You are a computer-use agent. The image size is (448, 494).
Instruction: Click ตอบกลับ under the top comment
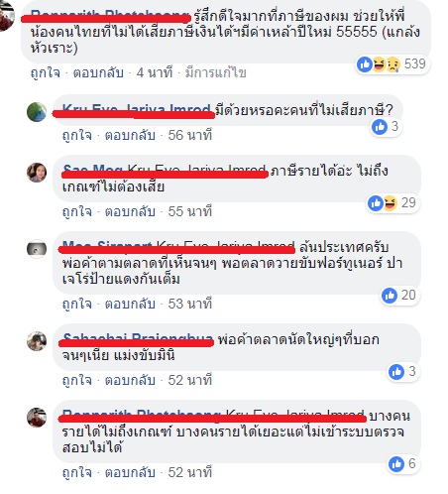coord(98,72)
